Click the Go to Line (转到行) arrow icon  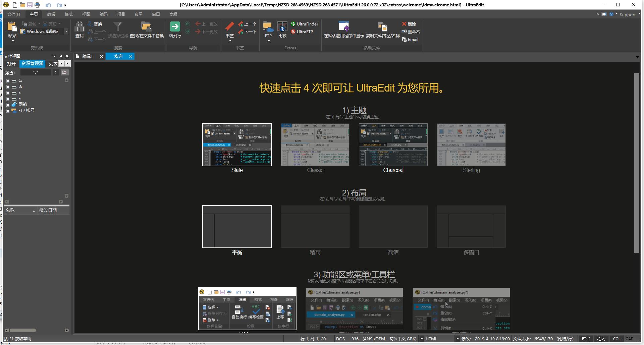175,26
